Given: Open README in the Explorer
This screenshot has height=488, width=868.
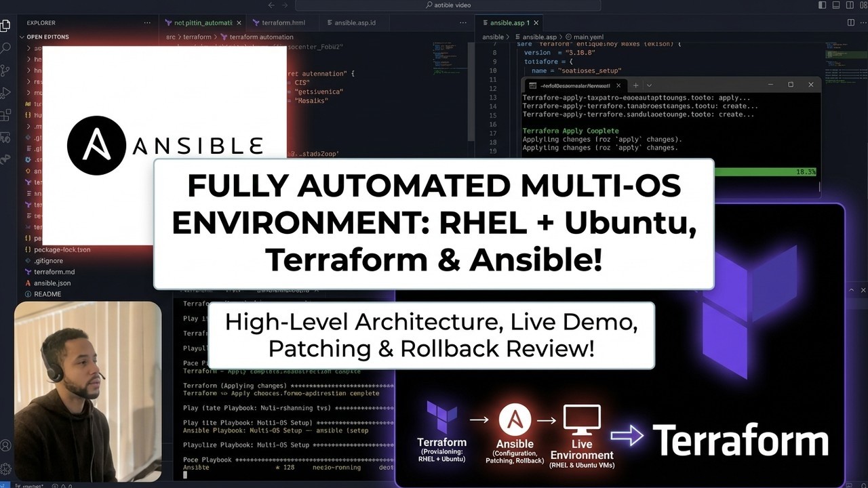Looking at the screenshot, I should click(43, 294).
